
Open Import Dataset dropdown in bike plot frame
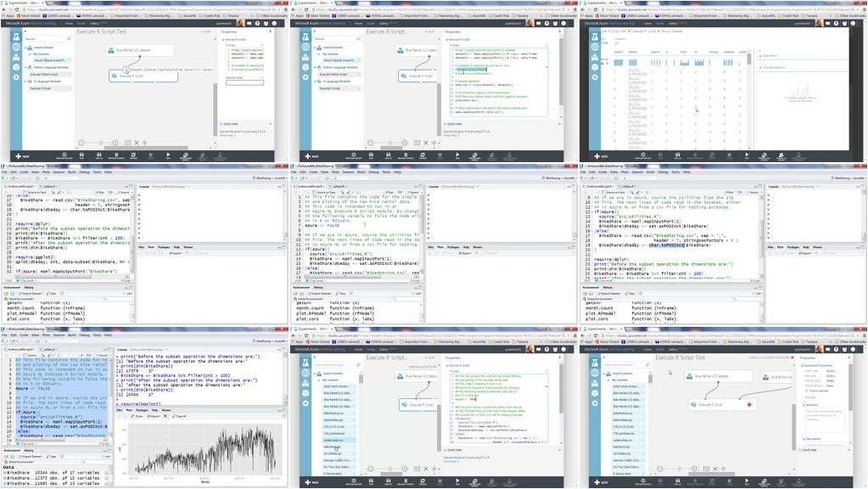31,457
